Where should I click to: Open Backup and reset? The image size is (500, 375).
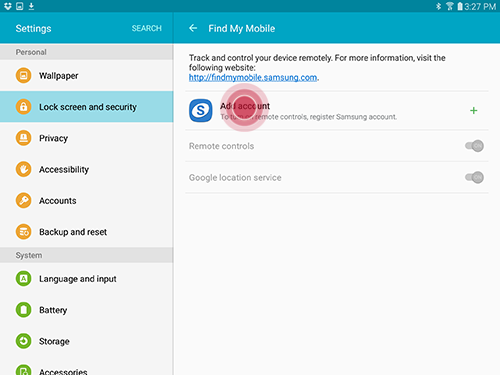[87, 232]
